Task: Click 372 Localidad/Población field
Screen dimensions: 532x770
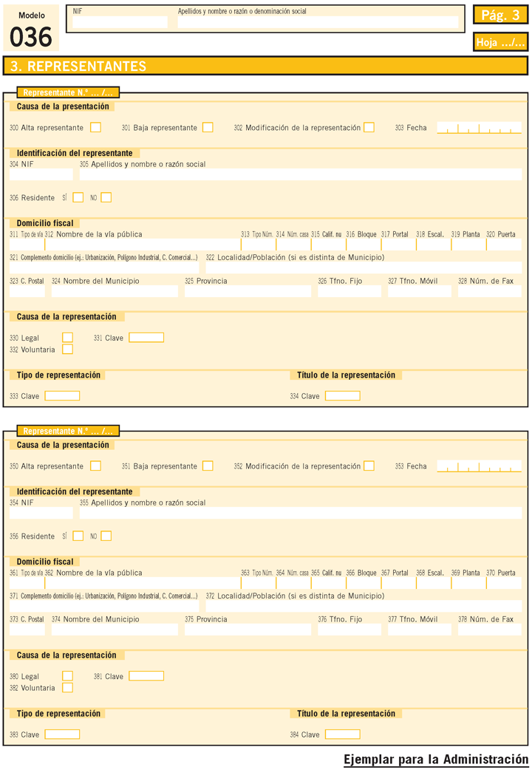Action: click(364, 606)
